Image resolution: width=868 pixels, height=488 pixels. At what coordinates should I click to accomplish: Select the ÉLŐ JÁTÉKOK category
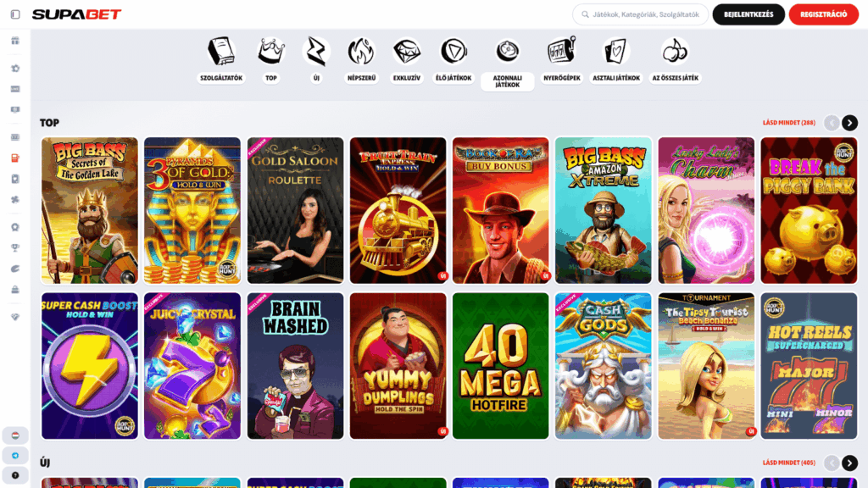coord(453,60)
